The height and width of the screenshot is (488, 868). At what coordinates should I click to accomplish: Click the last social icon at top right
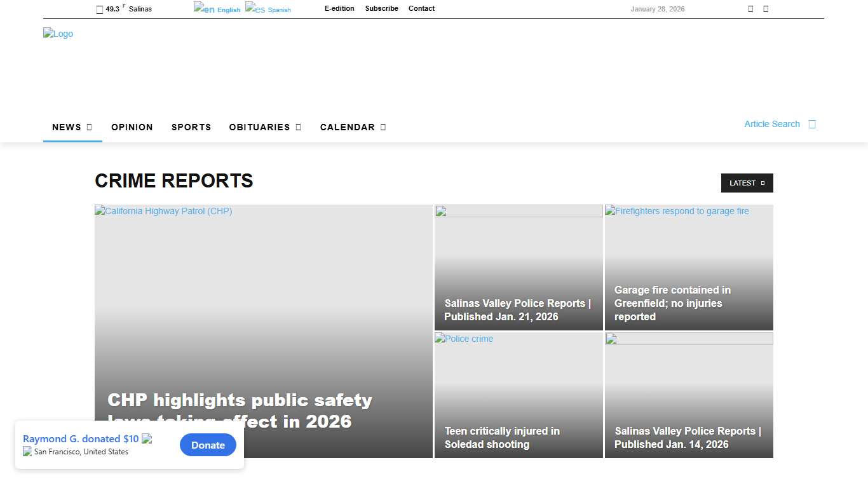tap(766, 9)
